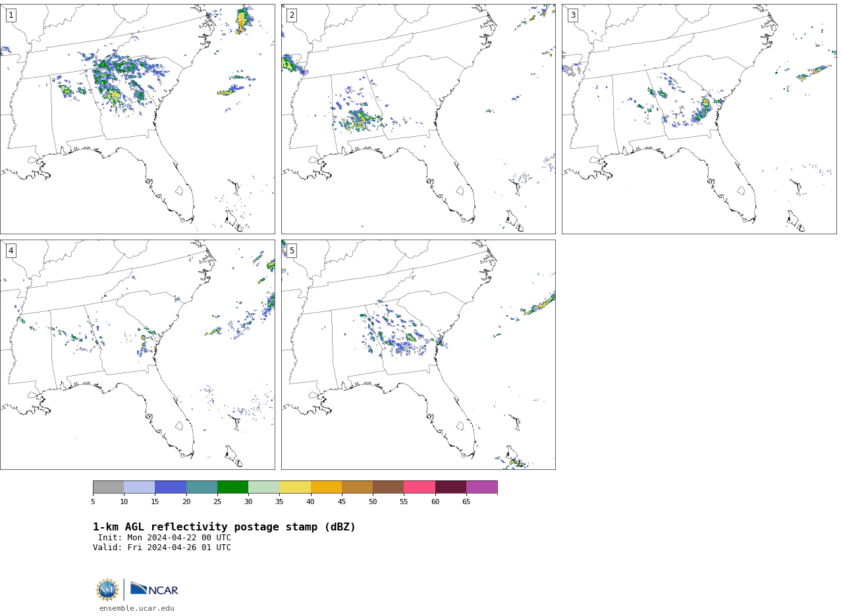Open ensemble member 1 postage stamp map
843x616 pixels.
[137, 119]
